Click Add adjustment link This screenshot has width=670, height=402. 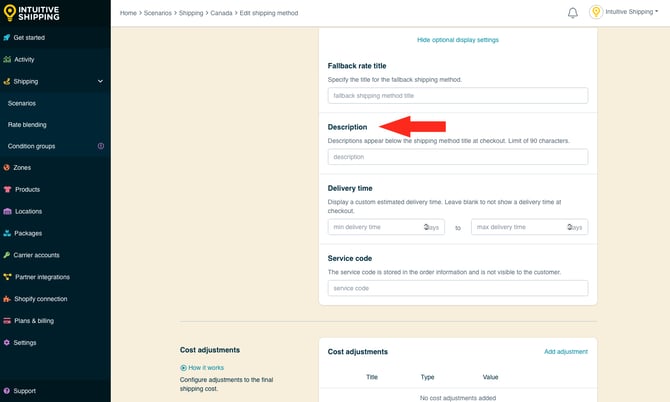tap(566, 352)
